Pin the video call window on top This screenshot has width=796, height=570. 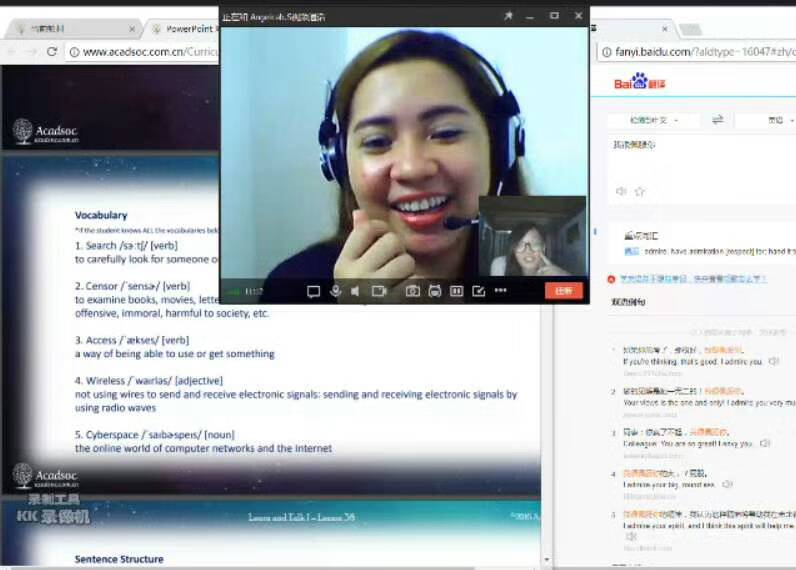click(508, 16)
